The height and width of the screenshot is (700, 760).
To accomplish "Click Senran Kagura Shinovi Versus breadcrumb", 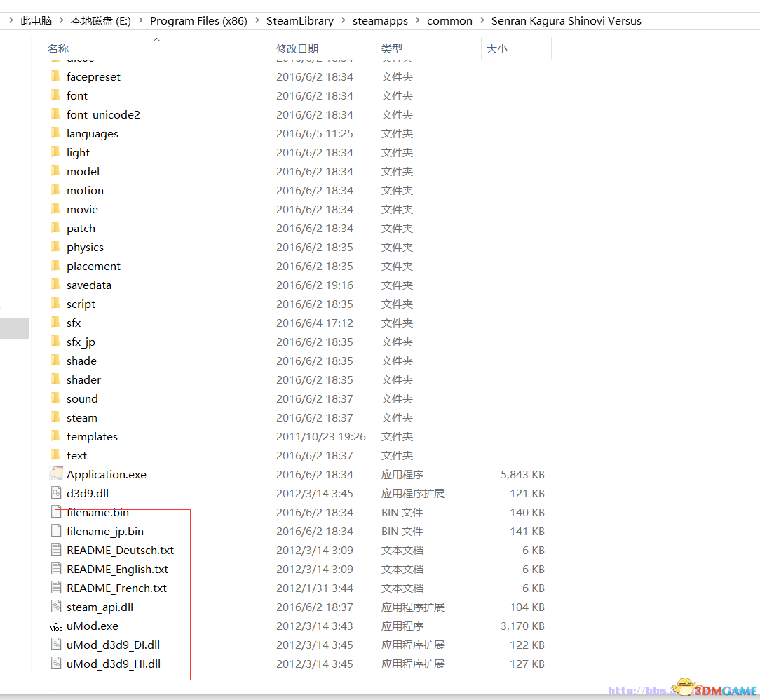I will click(566, 21).
